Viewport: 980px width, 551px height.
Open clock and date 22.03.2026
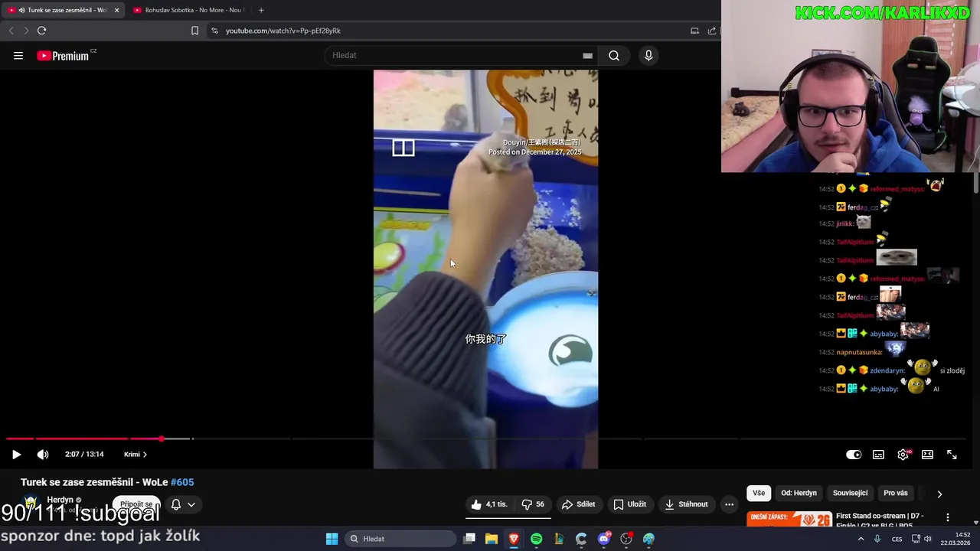point(955,539)
